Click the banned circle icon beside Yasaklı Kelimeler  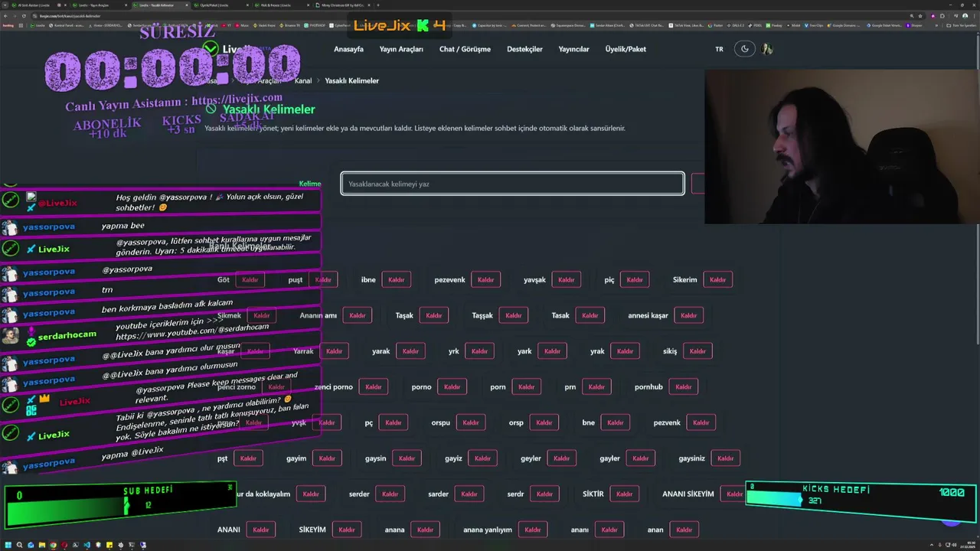coord(211,109)
